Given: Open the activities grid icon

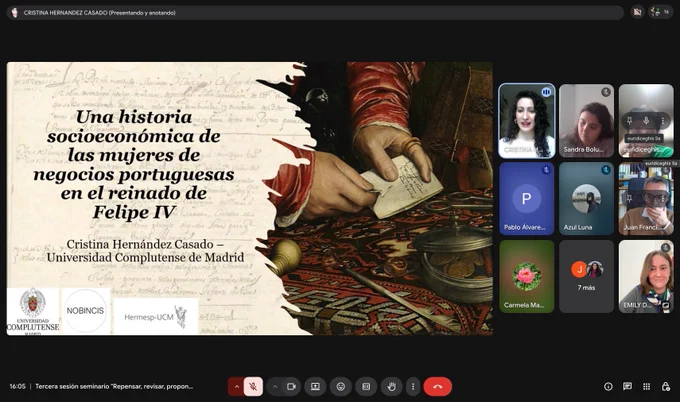Looking at the screenshot, I should [646, 386].
